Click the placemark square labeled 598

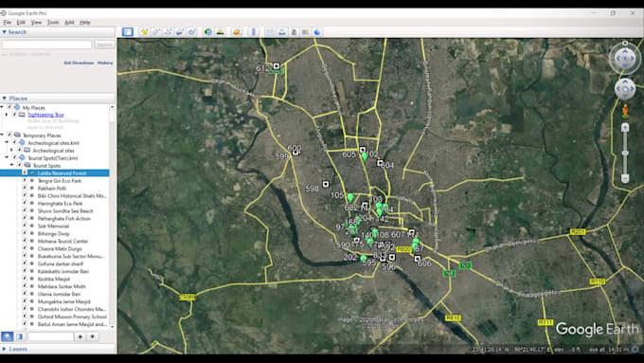pos(326,184)
